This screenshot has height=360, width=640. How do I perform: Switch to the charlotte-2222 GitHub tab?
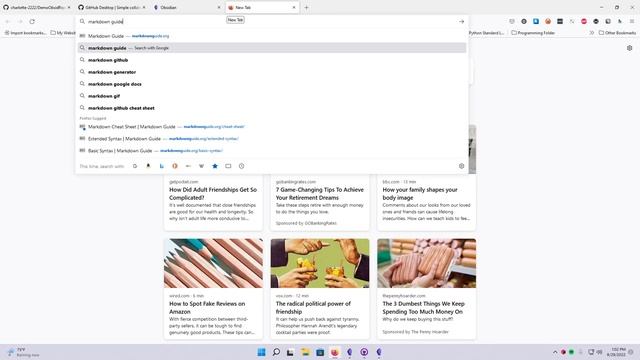[x=37, y=7]
